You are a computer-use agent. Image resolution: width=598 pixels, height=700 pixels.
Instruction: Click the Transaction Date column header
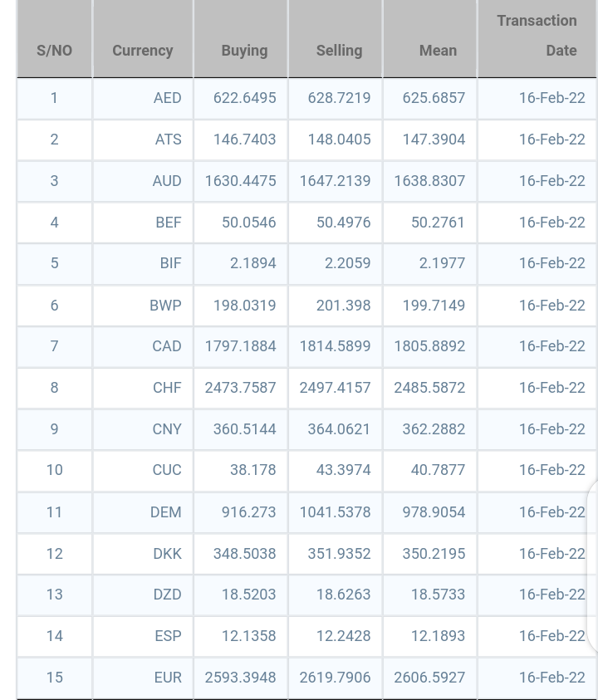[537, 36]
